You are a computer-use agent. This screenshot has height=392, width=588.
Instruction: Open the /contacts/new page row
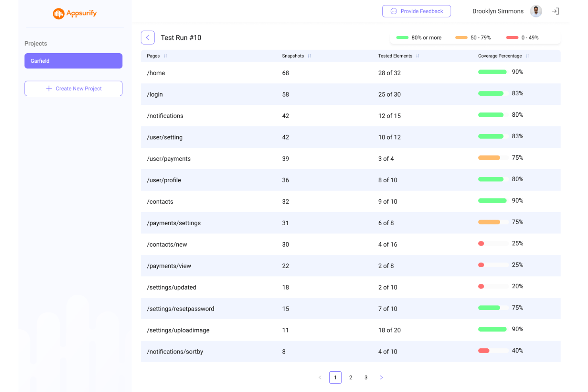[x=350, y=244]
